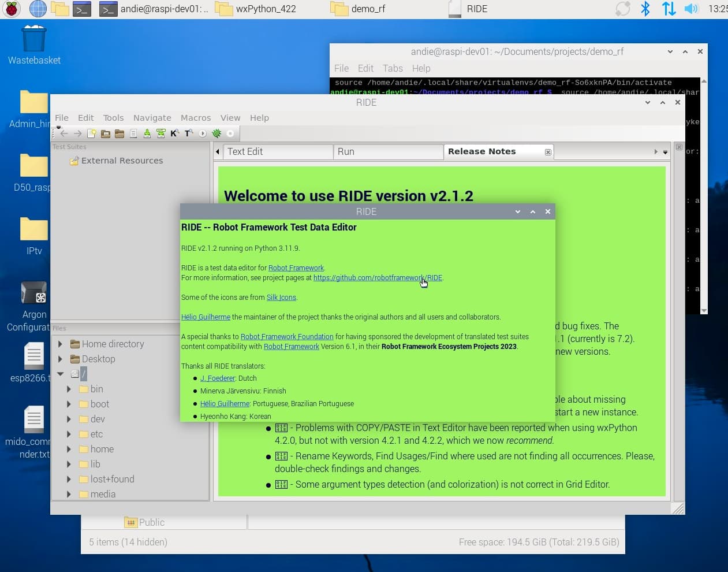
Task: Expand the dev folder
Action: [x=69, y=419]
